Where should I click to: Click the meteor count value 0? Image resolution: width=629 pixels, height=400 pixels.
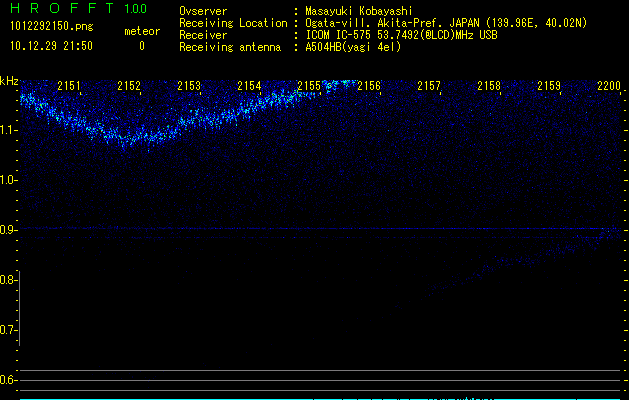click(x=141, y=46)
